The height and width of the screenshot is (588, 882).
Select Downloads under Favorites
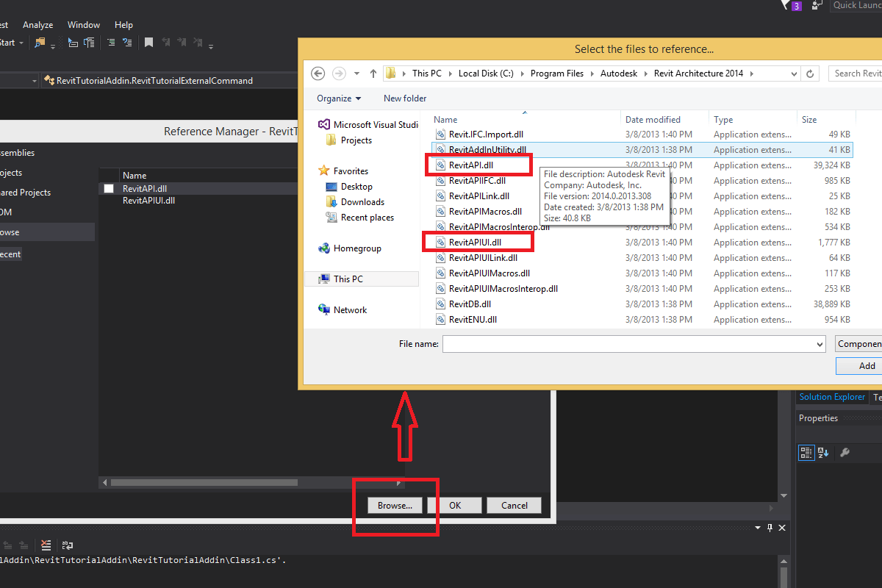(x=362, y=202)
